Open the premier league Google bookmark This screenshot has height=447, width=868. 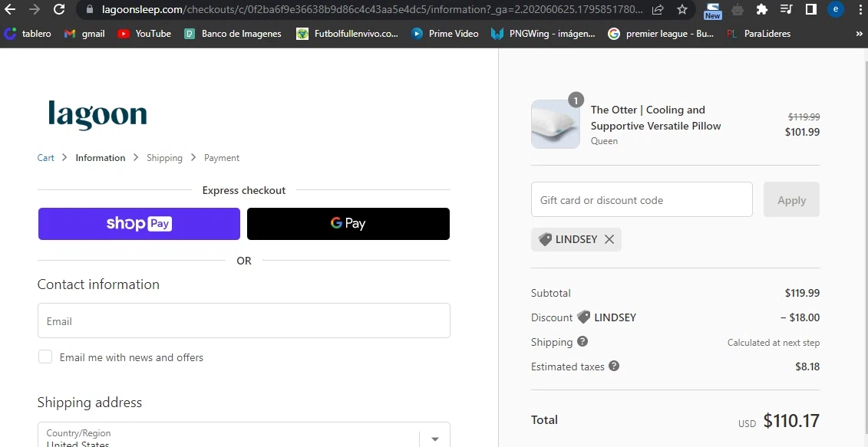point(661,34)
